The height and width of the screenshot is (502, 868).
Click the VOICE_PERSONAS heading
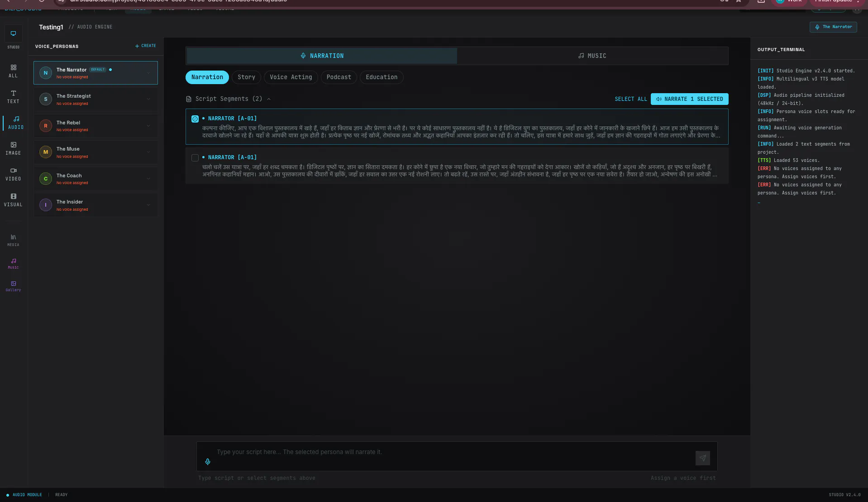click(x=57, y=47)
